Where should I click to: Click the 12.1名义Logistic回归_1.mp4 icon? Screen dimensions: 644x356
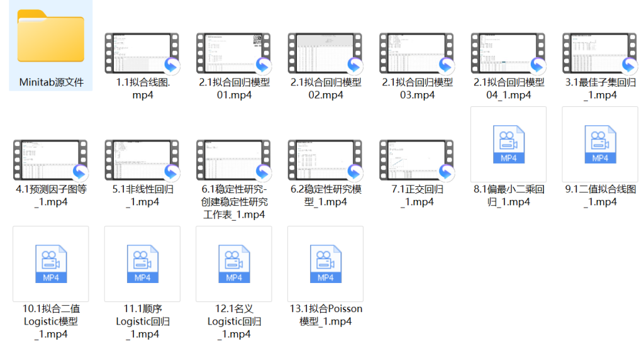[234, 264]
